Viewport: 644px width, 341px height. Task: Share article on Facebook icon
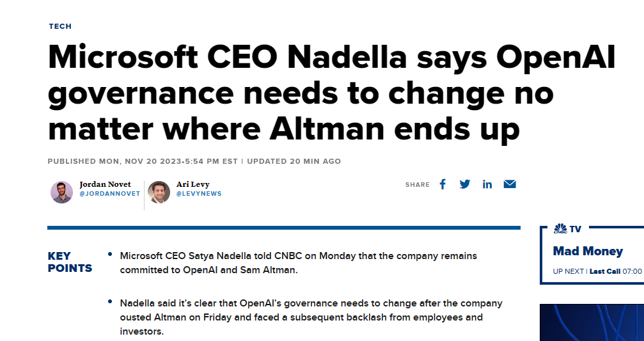[x=443, y=184]
